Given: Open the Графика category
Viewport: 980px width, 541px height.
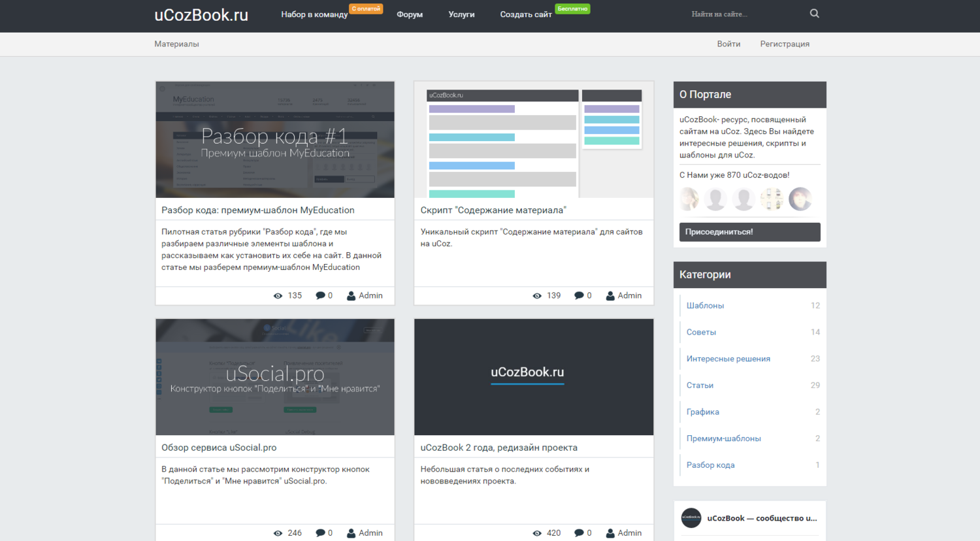Looking at the screenshot, I should click(703, 412).
